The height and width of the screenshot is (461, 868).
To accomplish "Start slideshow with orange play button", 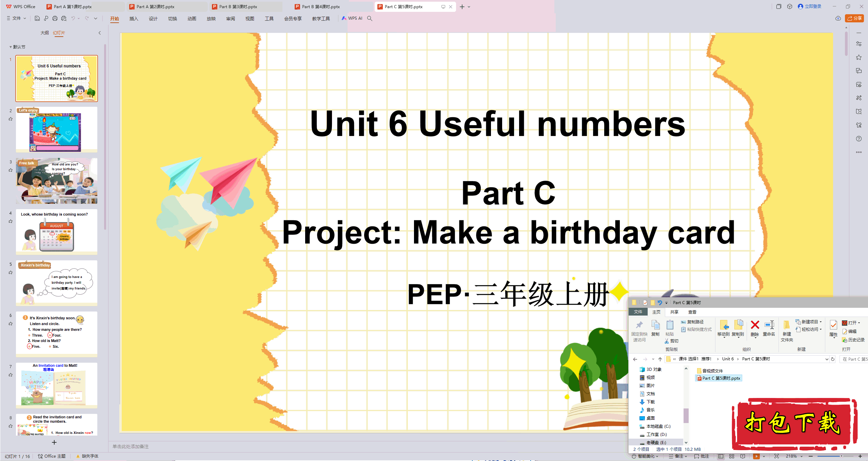I will pos(756,456).
